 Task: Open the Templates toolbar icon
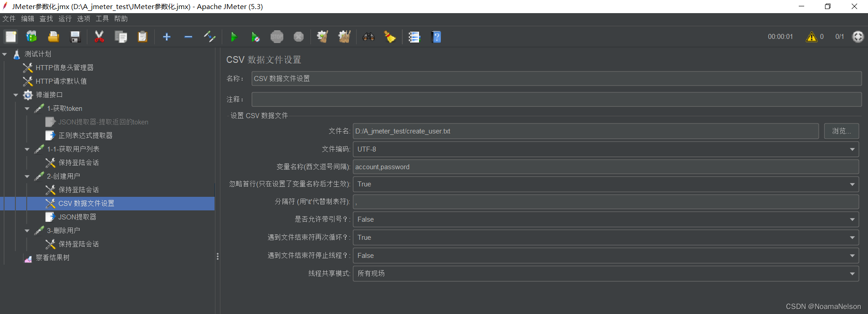[x=32, y=37]
